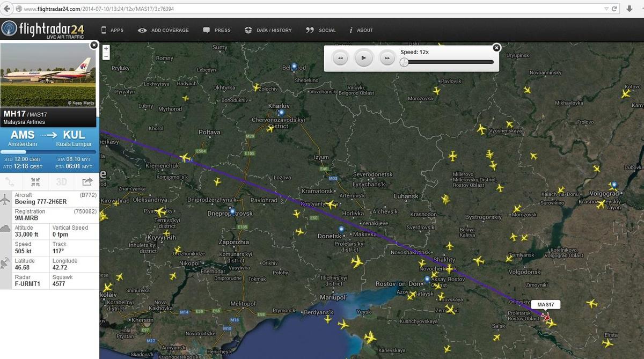Screen dimensions: 644x359
Task: Select the KUL Kuala Lumpur destination airport
Action: coord(74,138)
